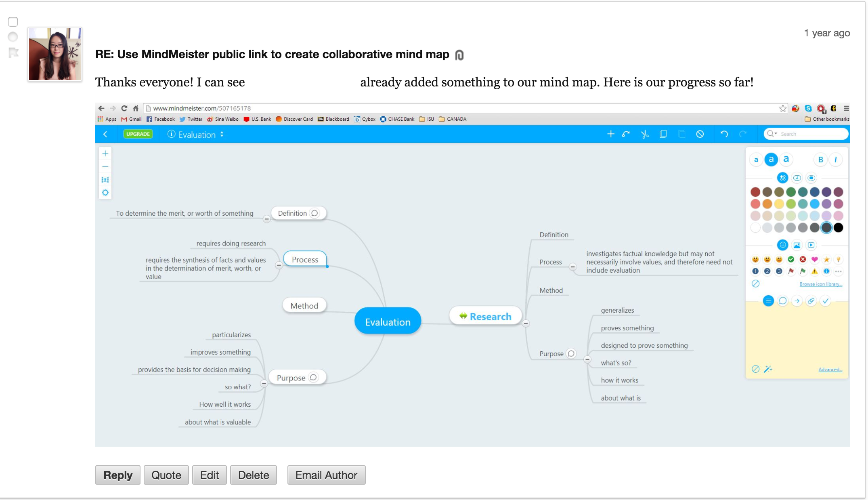Click the zoom-in plus on left panel
Image resolution: width=868 pixels, height=500 pixels.
105,153
